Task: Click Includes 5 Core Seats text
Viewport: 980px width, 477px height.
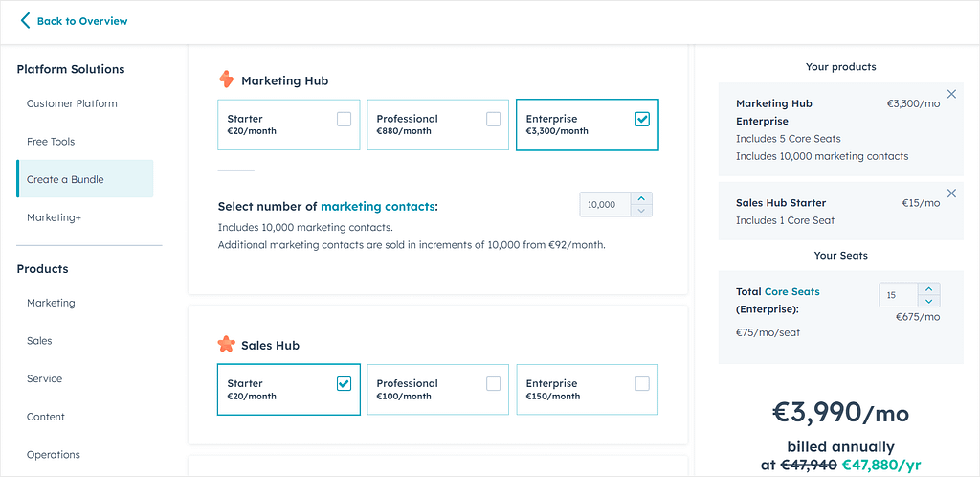Action: pyautogui.click(x=789, y=139)
